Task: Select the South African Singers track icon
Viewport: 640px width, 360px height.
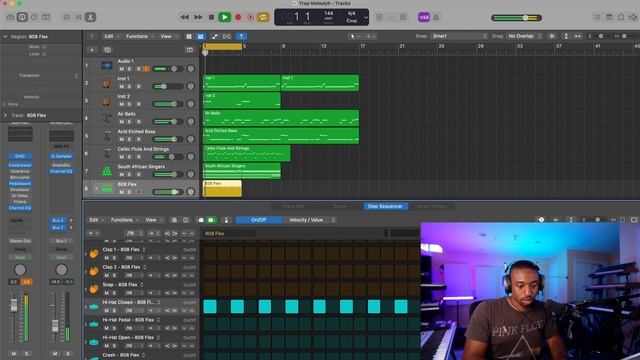Action: (107, 171)
